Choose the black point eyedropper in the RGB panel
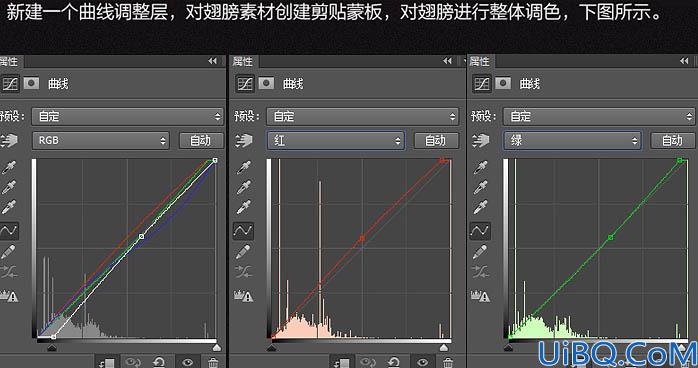 [9, 168]
